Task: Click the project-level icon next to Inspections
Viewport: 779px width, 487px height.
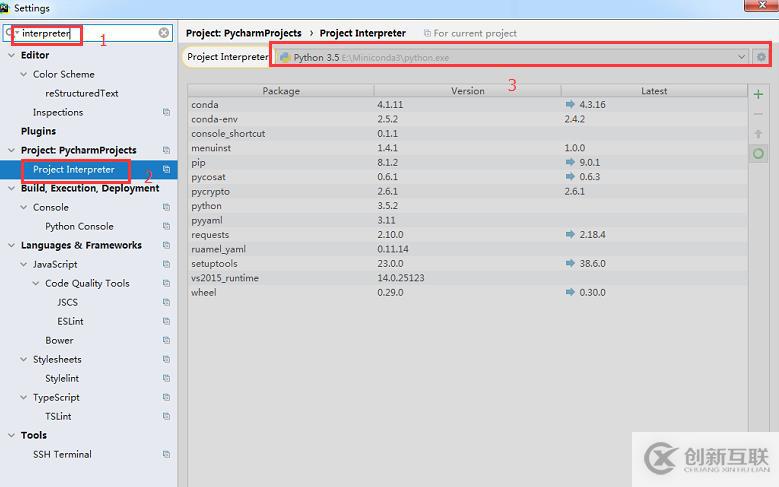Action: coord(167,113)
